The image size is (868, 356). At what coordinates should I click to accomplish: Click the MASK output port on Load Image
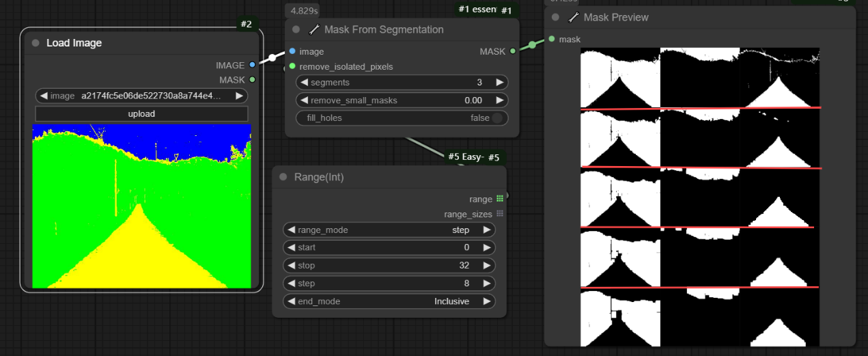click(252, 80)
